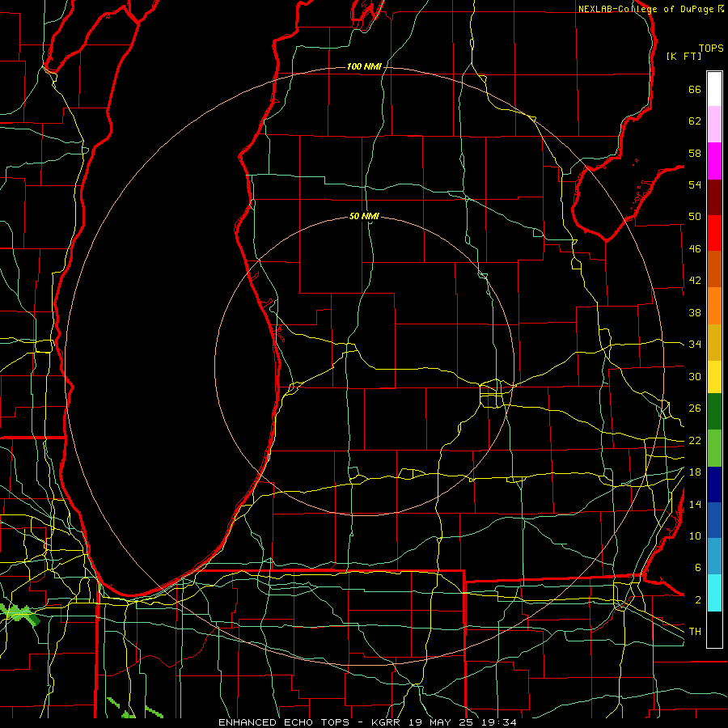Click the '[K FT]' units label
Screen dimensions: 728x728
click(684, 56)
